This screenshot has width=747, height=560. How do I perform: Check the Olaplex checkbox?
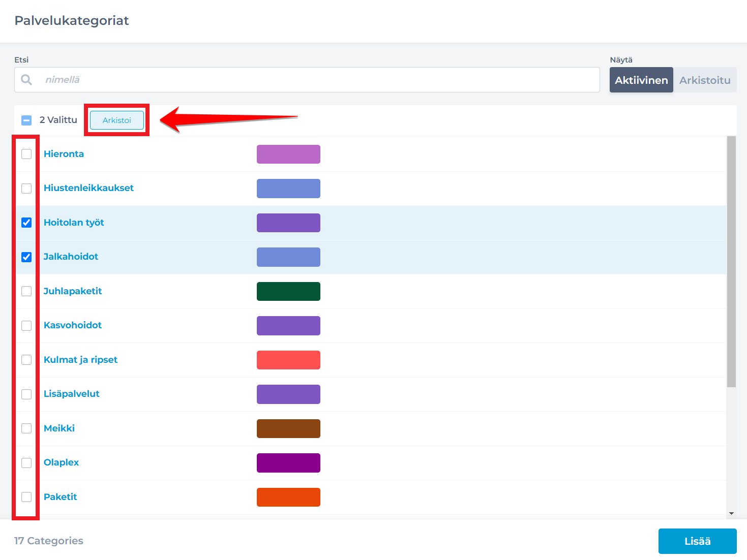(26, 463)
